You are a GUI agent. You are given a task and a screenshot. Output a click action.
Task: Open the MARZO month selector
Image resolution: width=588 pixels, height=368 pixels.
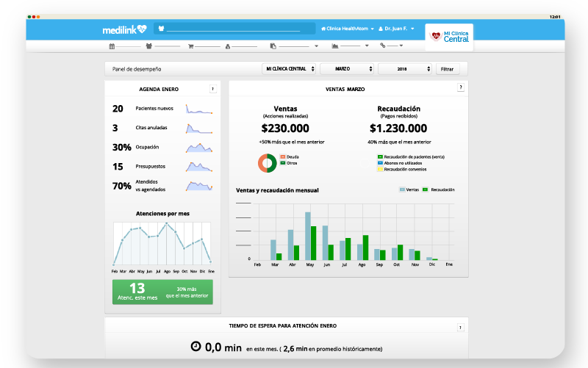point(346,69)
